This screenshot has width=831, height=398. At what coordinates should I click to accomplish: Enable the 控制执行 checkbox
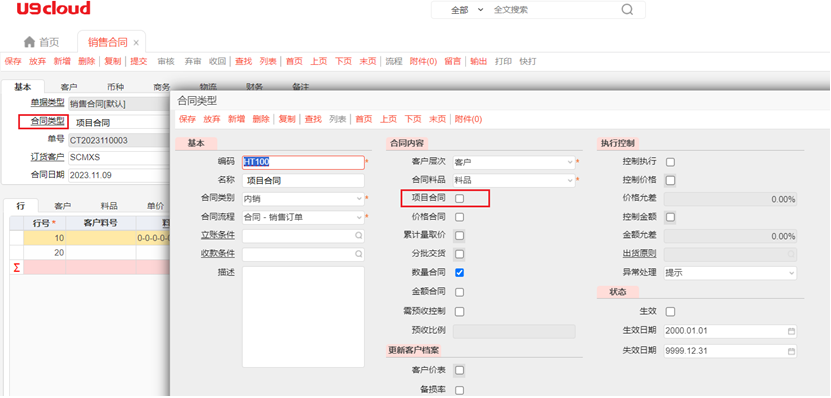670,162
